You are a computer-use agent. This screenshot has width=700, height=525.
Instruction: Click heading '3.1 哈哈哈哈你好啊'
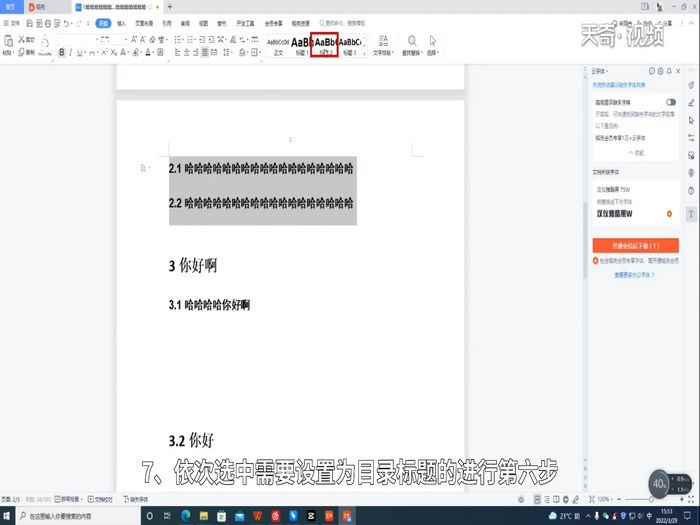pos(209,305)
